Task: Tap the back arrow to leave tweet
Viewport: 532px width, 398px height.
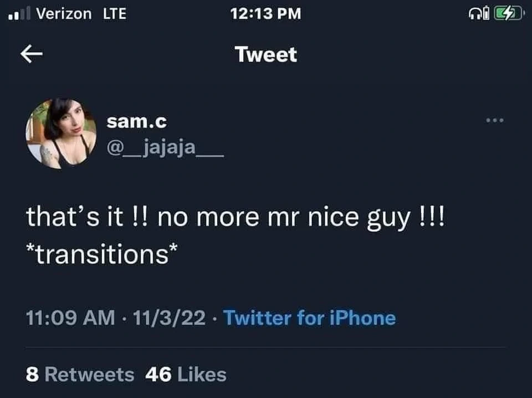Action: (31, 54)
